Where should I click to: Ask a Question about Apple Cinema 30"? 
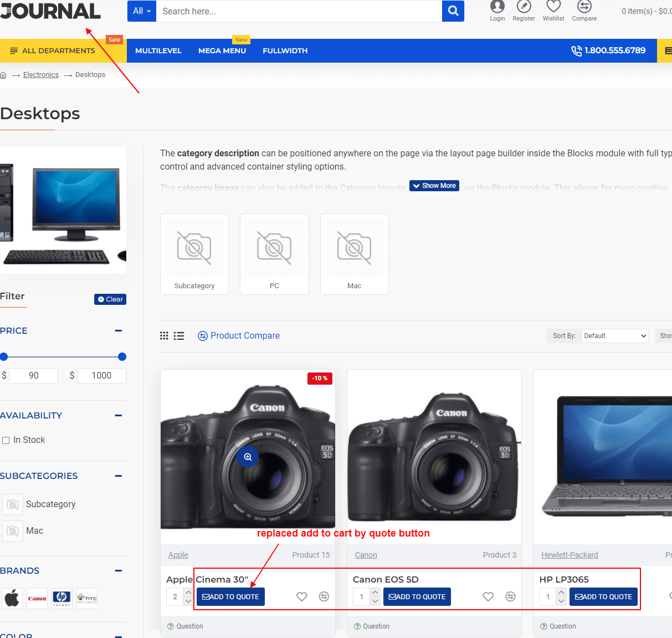[x=185, y=626]
